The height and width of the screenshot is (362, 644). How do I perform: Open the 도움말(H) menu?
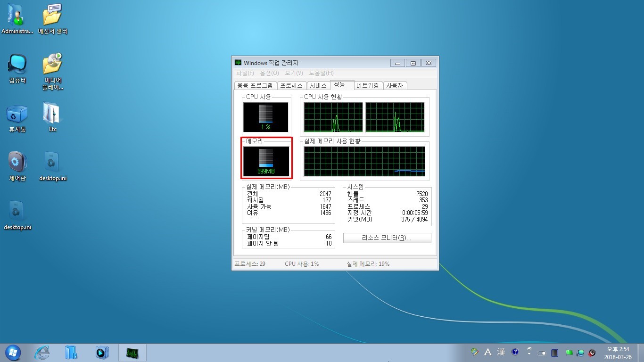tap(321, 73)
